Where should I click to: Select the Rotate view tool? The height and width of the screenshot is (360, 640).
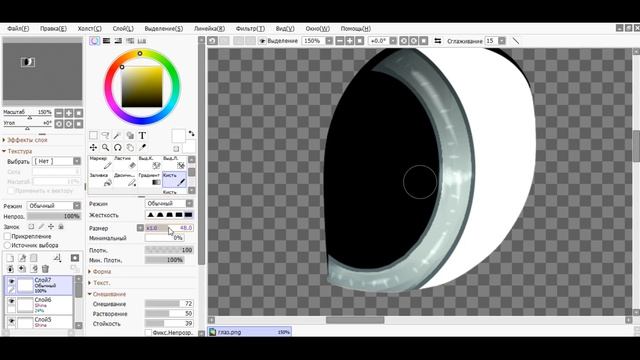(118, 147)
